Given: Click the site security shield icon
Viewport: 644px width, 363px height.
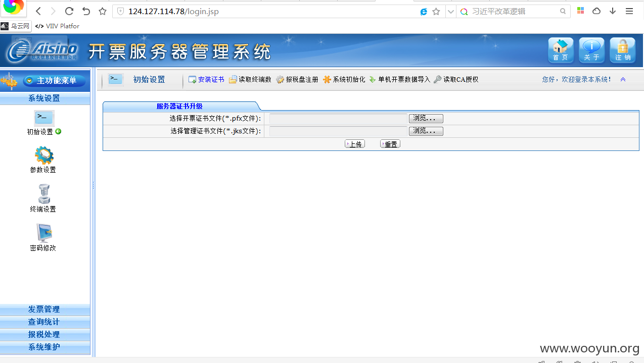Looking at the screenshot, I should pyautogui.click(x=120, y=11).
